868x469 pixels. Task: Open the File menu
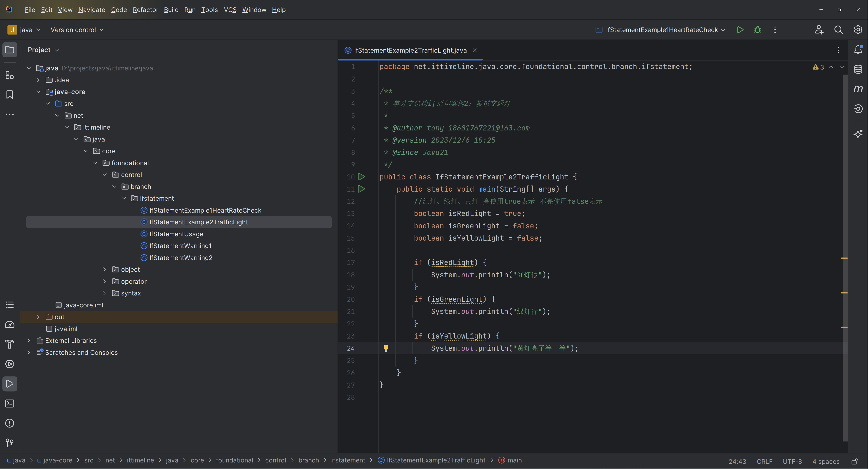30,10
